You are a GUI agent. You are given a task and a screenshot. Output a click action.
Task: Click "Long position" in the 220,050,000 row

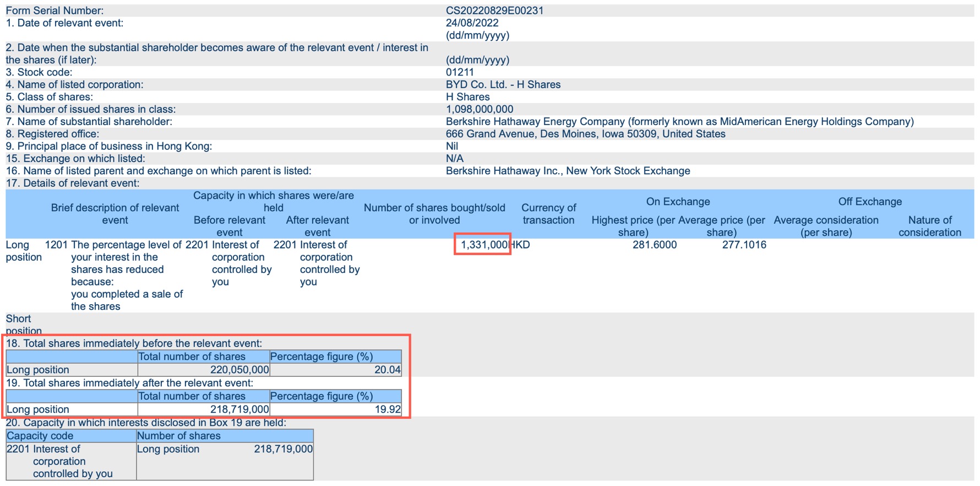pos(38,370)
